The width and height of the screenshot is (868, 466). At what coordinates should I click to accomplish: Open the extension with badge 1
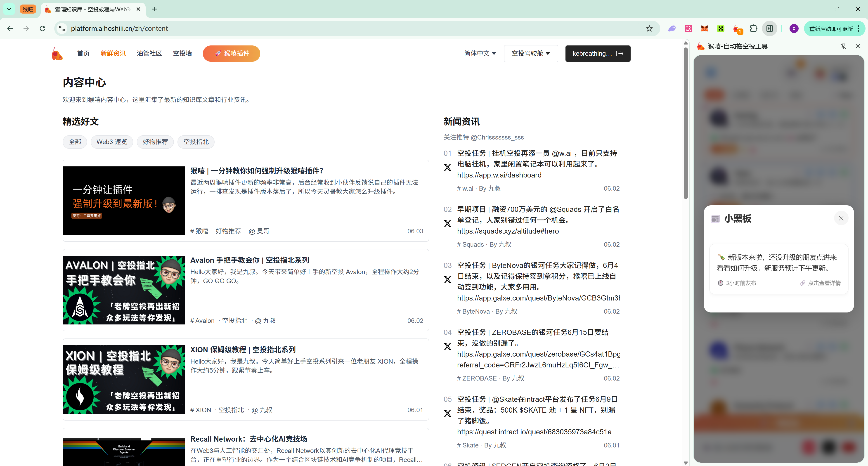(x=738, y=29)
